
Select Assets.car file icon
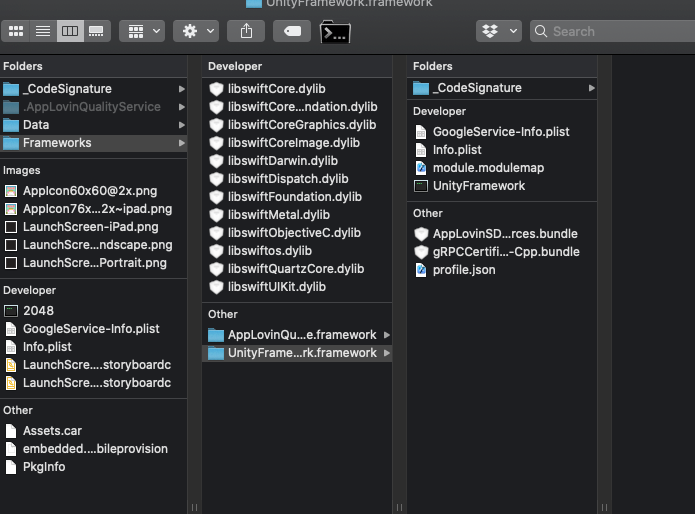[x=11, y=431]
